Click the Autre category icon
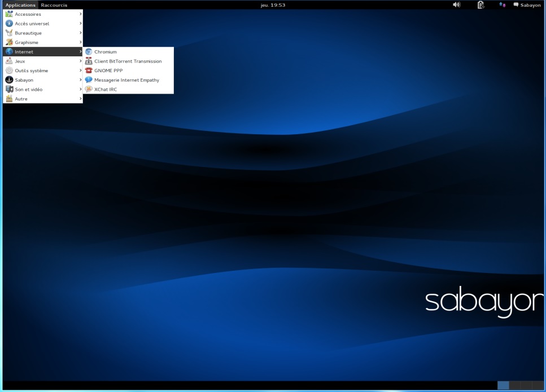Screen dimensions: 546x392 [10, 99]
